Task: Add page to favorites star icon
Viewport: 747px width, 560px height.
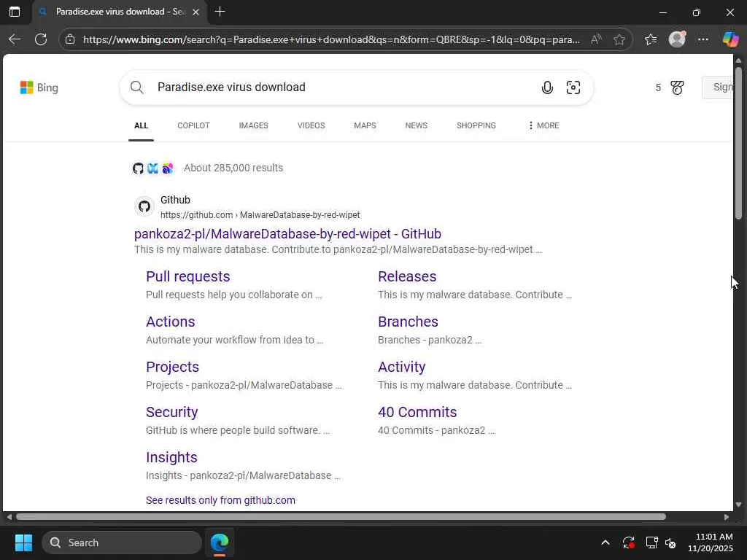Action: pyautogui.click(x=619, y=39)
